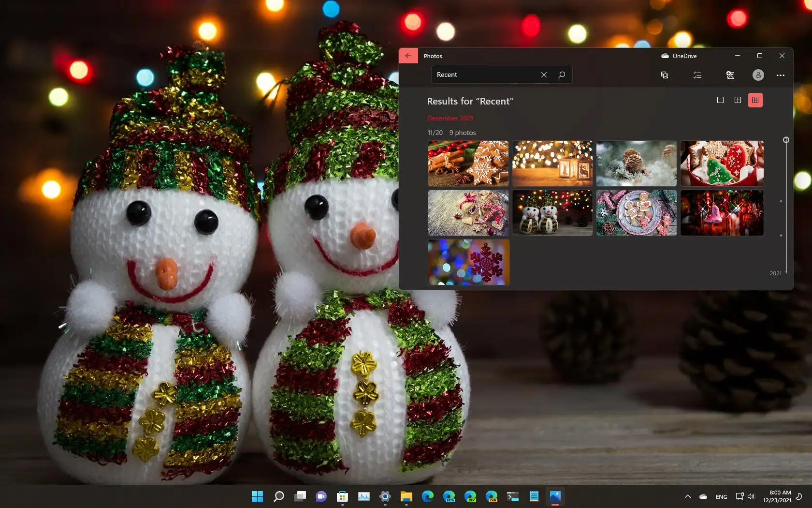
Task: Open the ENG language switcher in tray
Action: tap(721, 497)
